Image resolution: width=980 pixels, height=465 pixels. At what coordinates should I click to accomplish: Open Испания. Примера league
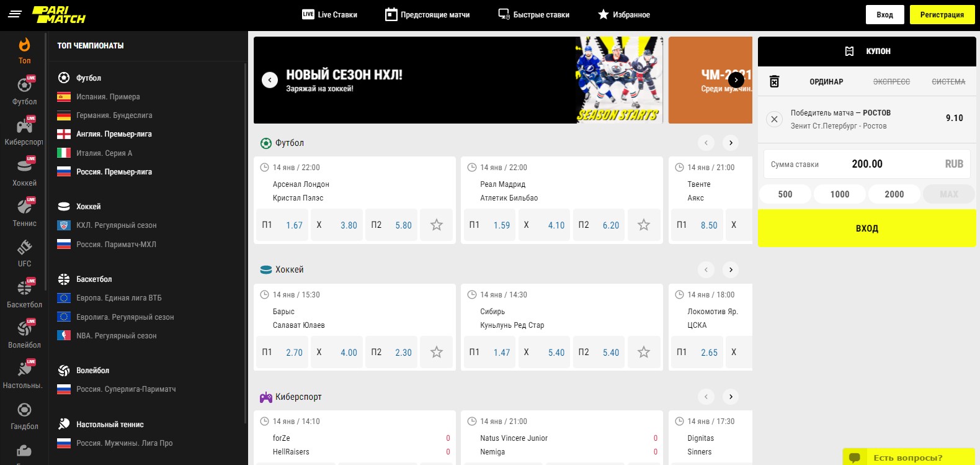click(108, 97)
